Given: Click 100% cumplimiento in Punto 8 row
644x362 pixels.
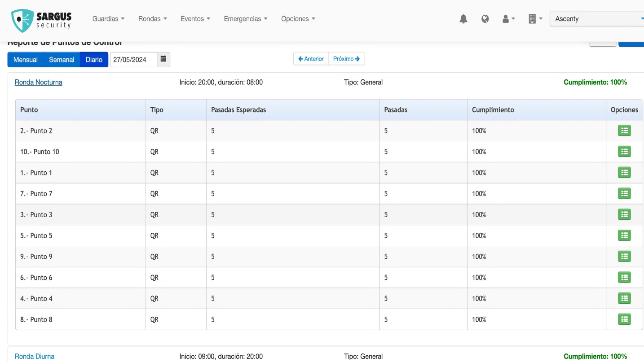Looking at the screenshot, I should tap(479, 319).
